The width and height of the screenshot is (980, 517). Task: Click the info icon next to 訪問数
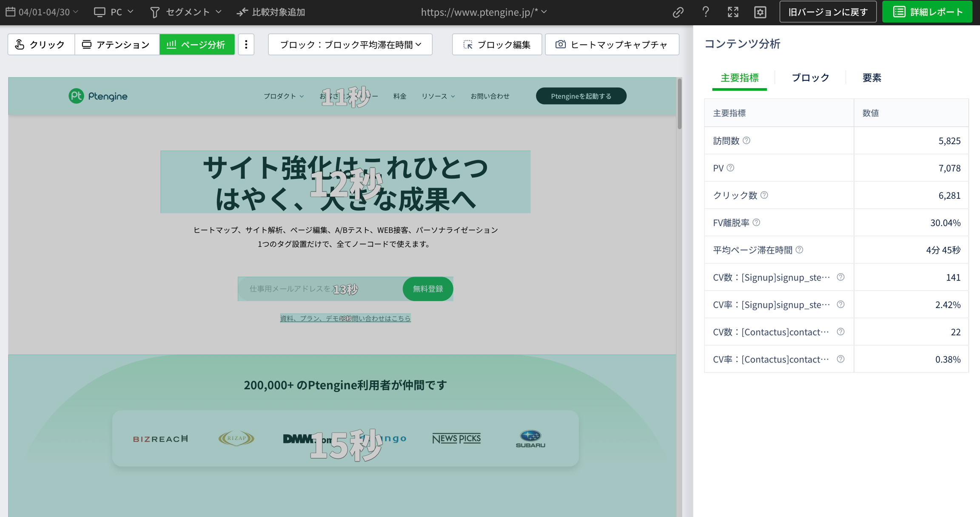click(746, 140)
